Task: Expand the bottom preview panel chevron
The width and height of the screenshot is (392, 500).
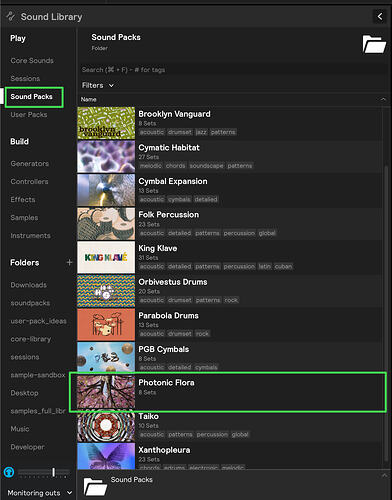Action: tap(384, 476)
